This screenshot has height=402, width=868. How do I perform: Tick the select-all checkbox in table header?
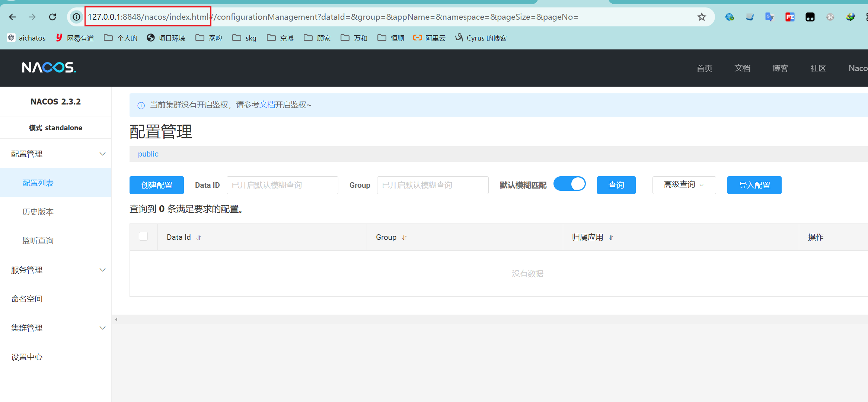(x=143, y=237)
